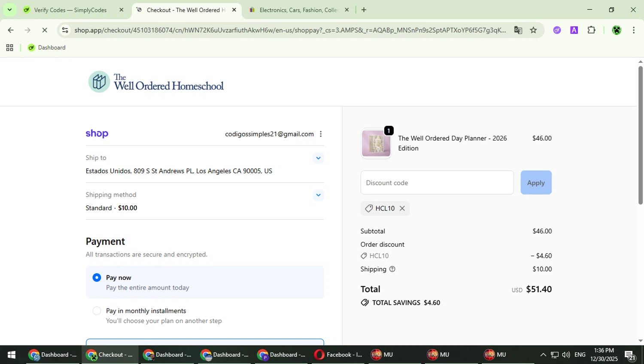Open Chrome three-dot menu

[x=634, y=30]
